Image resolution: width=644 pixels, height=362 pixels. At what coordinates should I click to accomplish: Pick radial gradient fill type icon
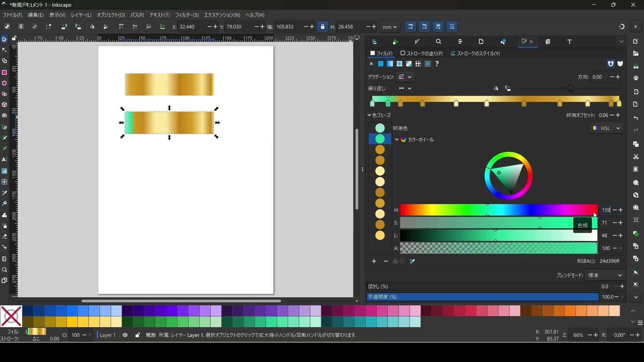click(399, 64)
